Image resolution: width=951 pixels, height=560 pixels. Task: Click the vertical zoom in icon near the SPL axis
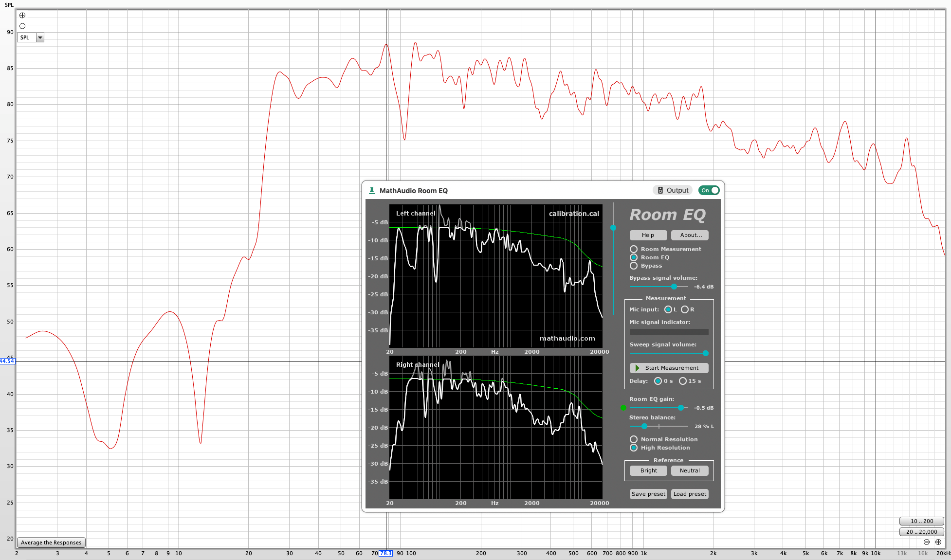[22, 16]
